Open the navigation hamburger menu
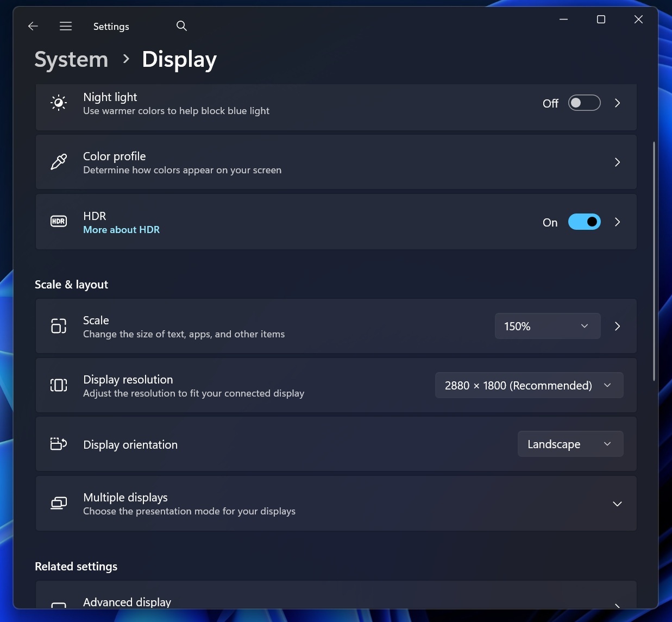 click(x=66, y=26)
